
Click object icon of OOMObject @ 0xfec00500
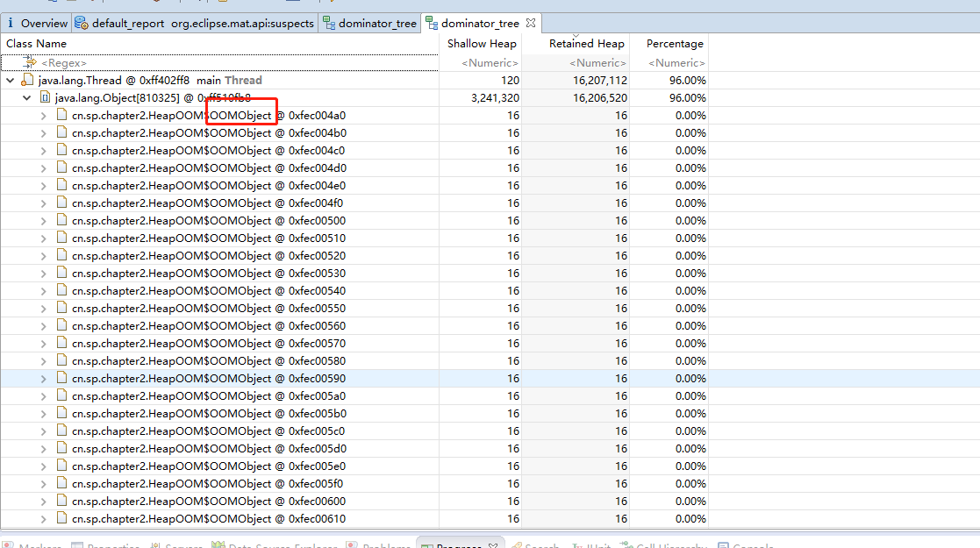pyautogui.click(x=61, y=219)
